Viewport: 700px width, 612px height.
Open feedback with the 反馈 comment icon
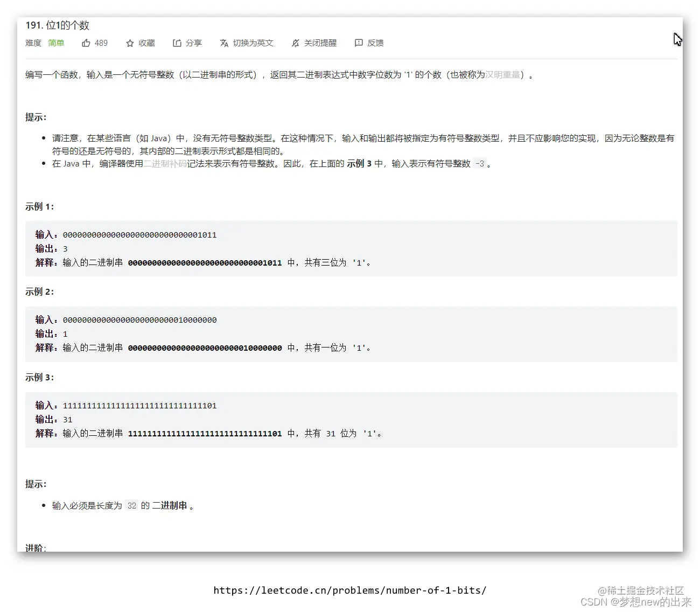(x=358, y=43)
